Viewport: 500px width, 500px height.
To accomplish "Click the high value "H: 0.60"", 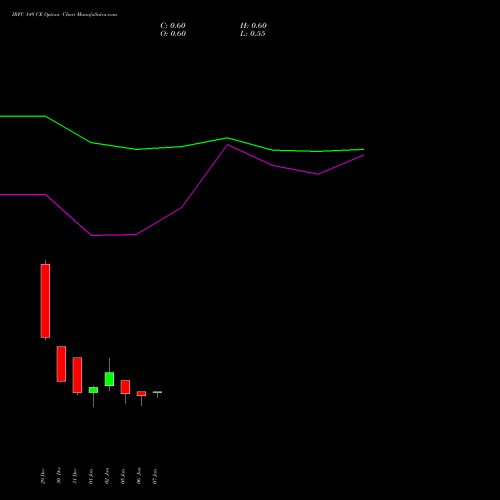I will point(253,26).
